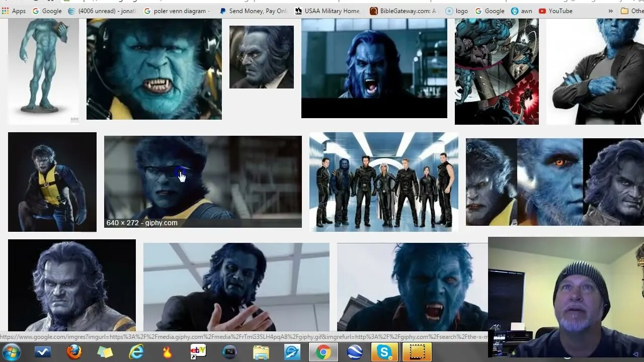
Task: Open the blue checkmark app in taskbar
Action: [x=43, y=352]
